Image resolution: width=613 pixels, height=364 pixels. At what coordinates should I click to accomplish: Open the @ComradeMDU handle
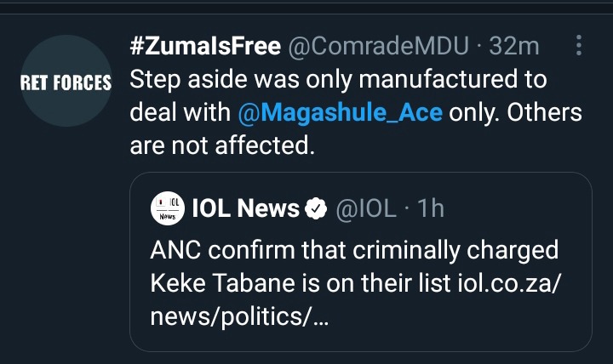378,47
